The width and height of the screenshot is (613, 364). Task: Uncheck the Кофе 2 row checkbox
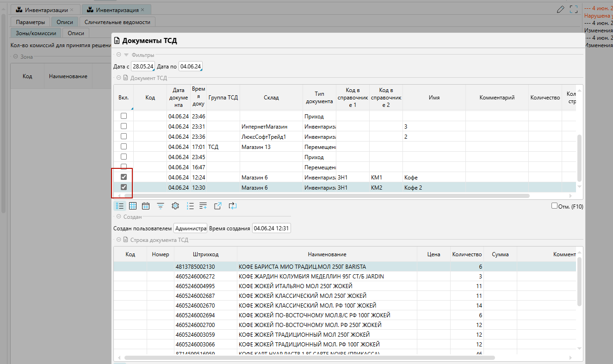coord(124,187)
